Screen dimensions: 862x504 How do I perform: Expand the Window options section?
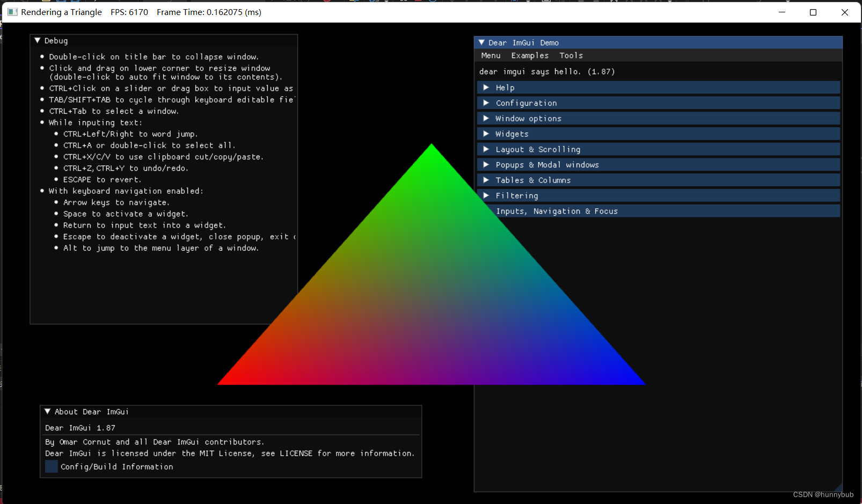coord(529,118)
